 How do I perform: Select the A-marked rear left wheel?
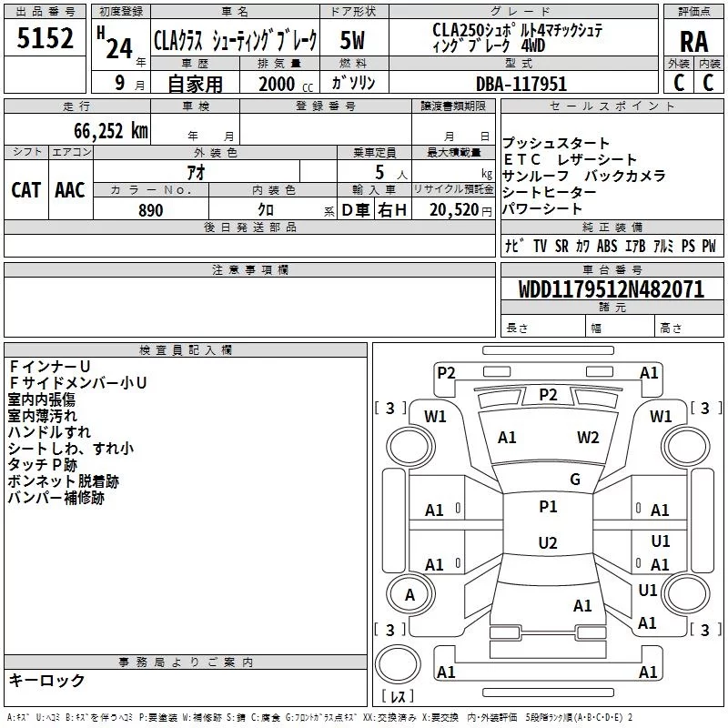[410, 595]
